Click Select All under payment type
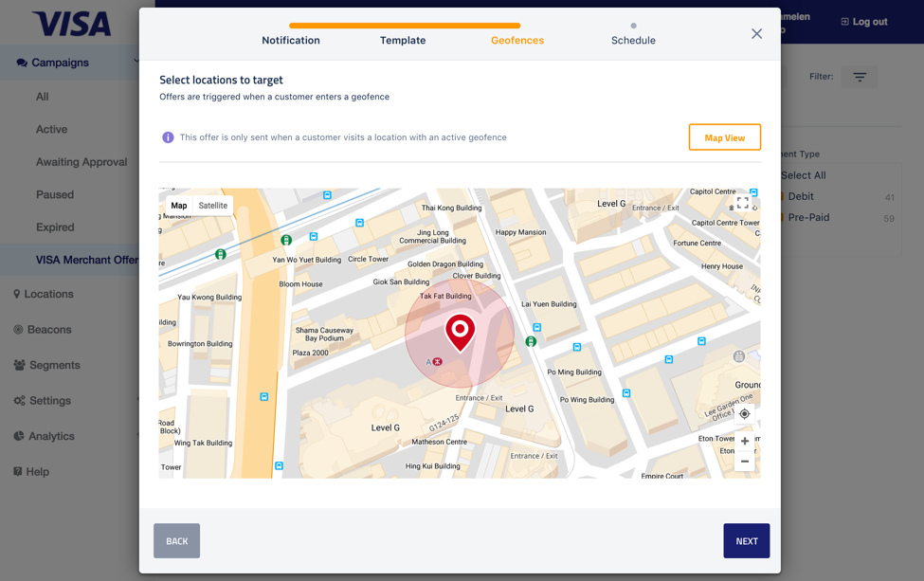The image size is (924, 581). pos(804,175)
